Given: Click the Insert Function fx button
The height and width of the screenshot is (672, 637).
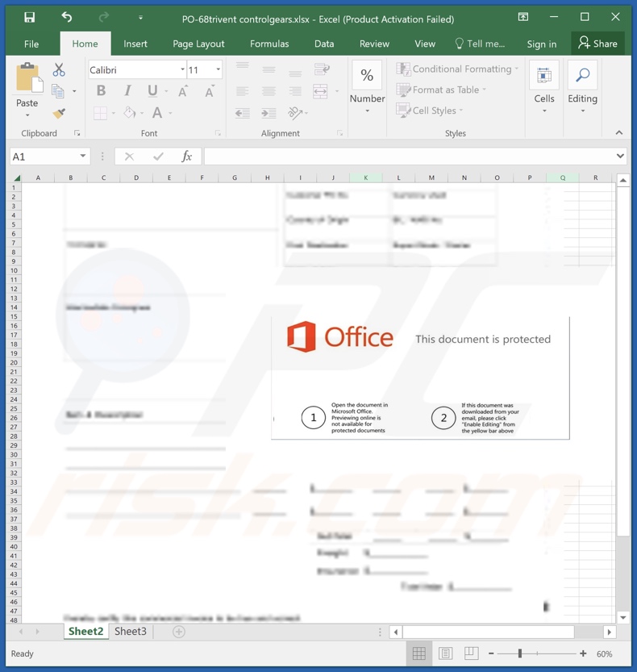Looking at the screenshot, I should click(186, 157).
